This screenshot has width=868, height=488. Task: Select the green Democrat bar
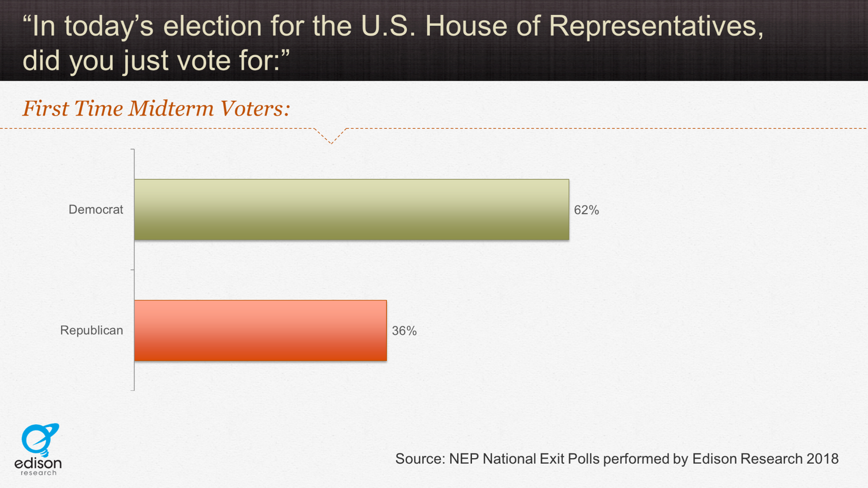pos(351,210)
